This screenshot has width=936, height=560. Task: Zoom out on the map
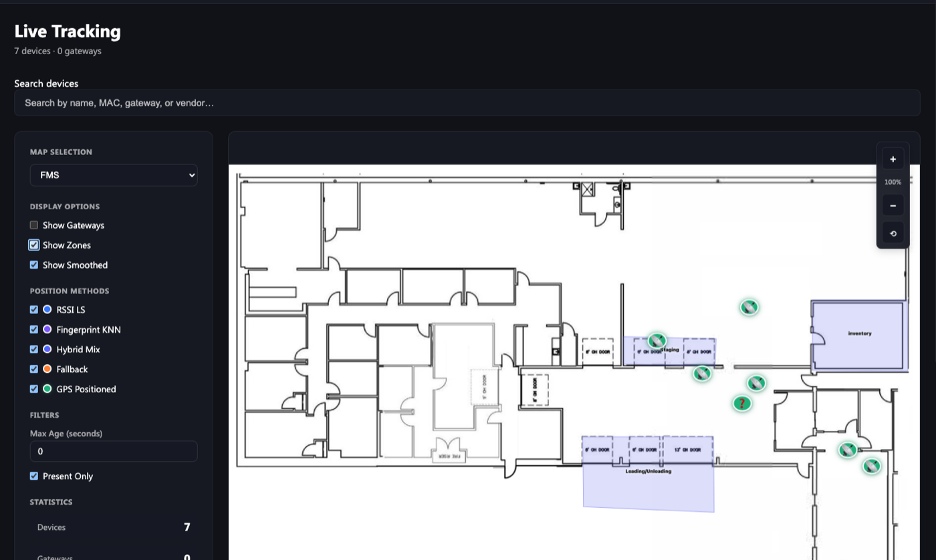[x=893, y=205]
